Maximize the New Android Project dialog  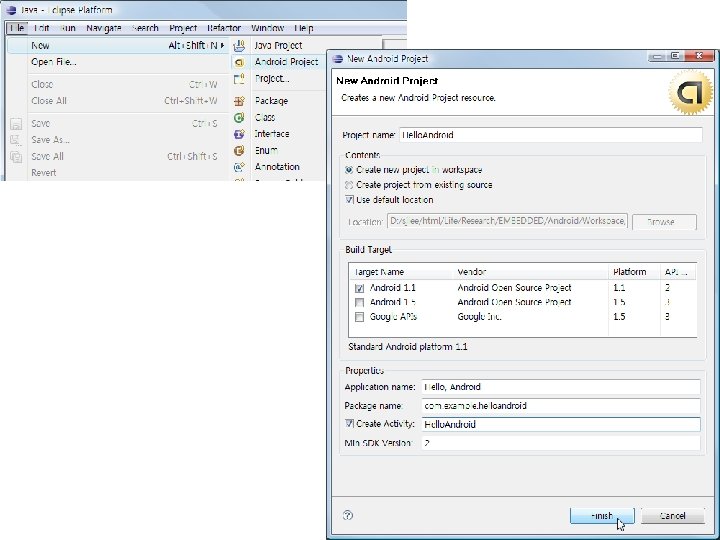tap(675, 56)
